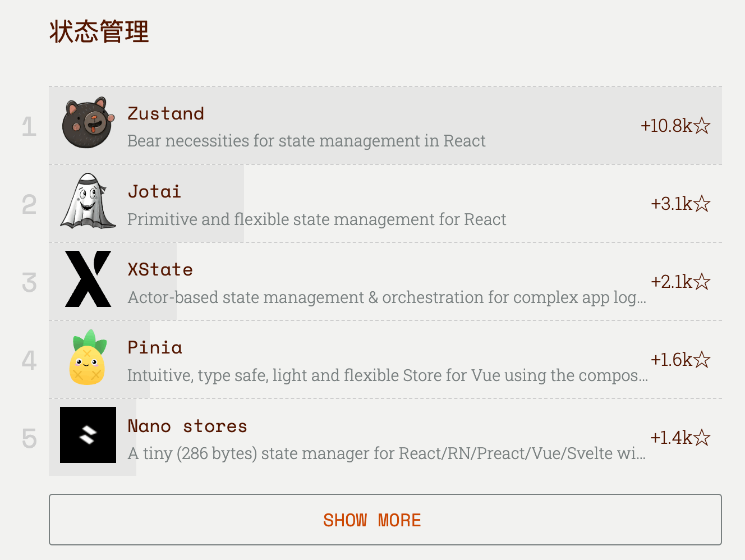Click the Jotai ghost logo
Viewport: 745px width, 560px height.
tap(88, 201)
